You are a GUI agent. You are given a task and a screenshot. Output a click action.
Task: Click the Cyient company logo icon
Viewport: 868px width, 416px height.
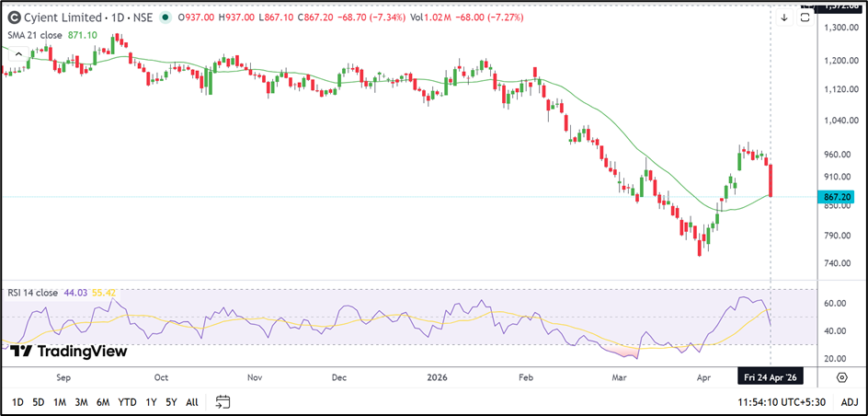pos(14,17)
